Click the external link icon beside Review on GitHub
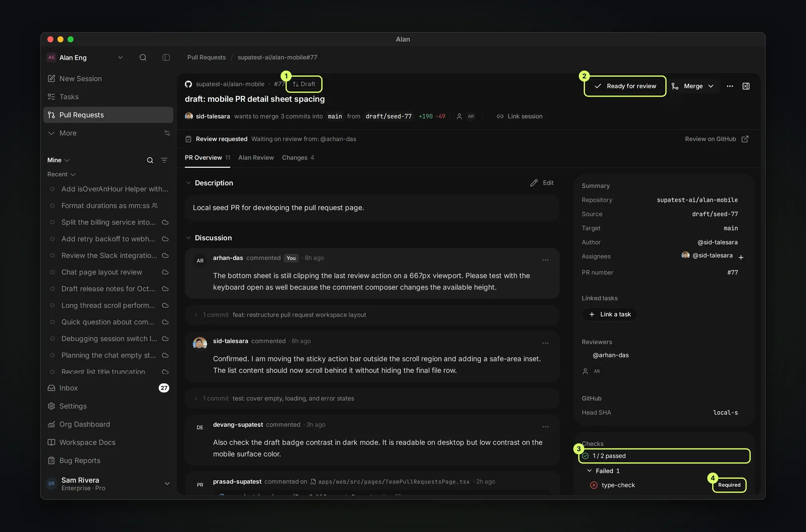Screen dimensions: 806x532 click(x=745, y=139)
